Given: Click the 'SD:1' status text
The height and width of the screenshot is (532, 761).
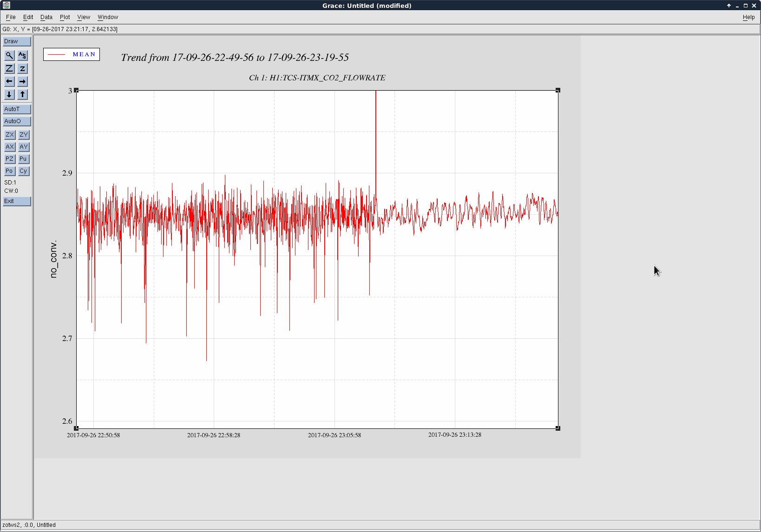Looking at the screenshot, I should (x=10, y=183).
